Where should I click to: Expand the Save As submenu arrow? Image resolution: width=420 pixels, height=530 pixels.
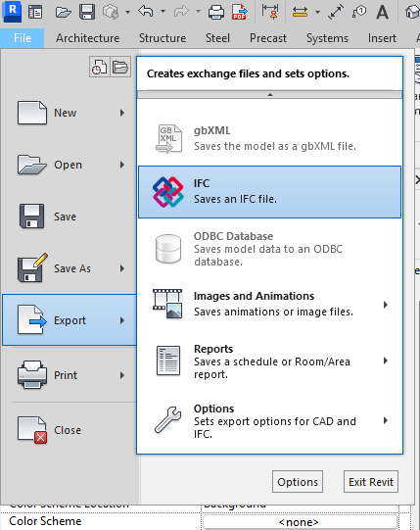pyautogui.click(x=122, y=268)
